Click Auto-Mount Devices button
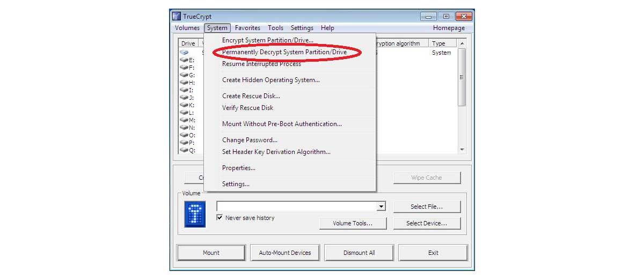Image resolution: width=644 pixels, height=279 pixels. pos(285,253)
